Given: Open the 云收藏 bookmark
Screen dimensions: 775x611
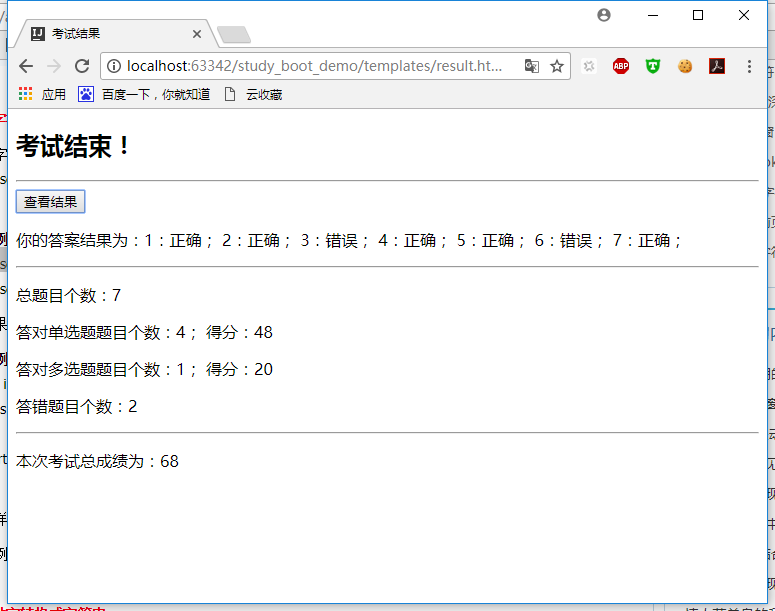Looking at the screenshot, I should point(253,94).
